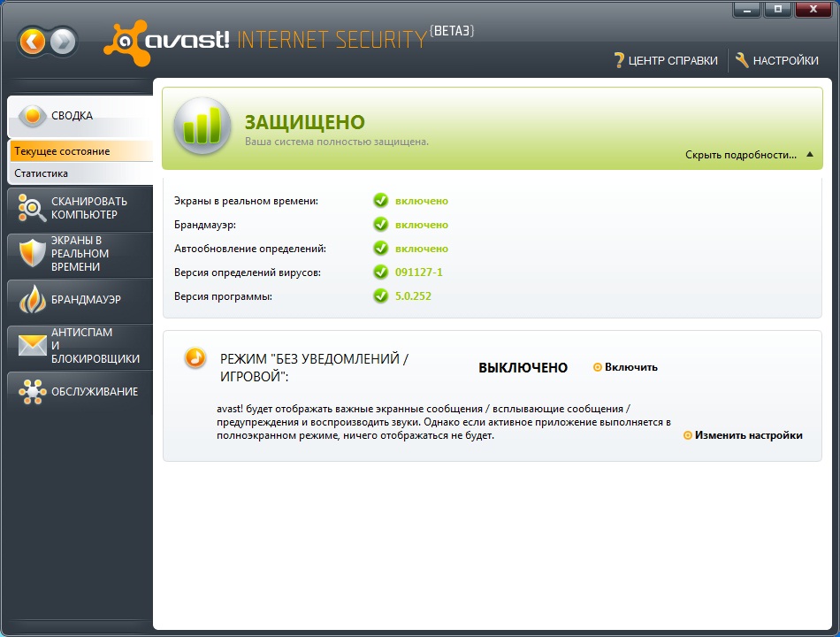Click green check next to Брандмауэр status

tap(381, 224)
